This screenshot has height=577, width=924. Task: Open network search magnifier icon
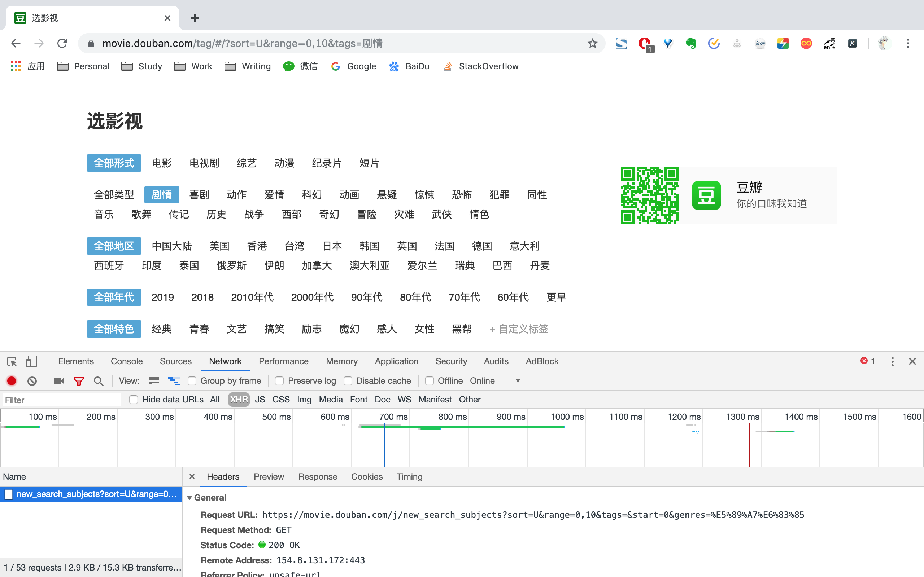(x=99, y=381)
